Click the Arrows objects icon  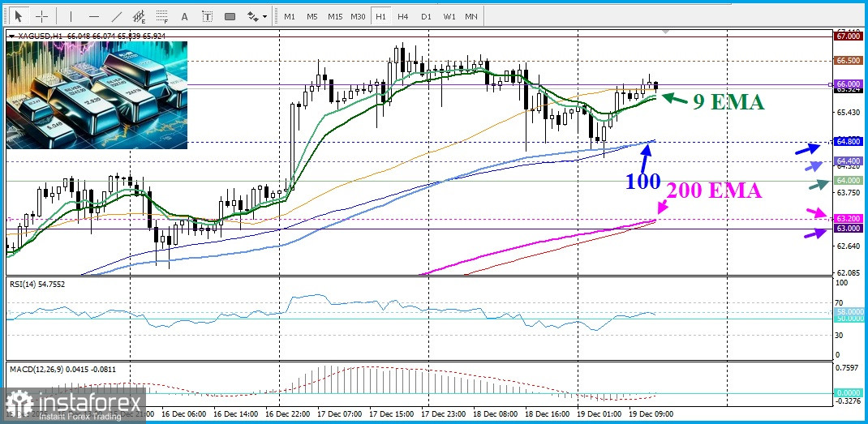[x=252, y=16]
